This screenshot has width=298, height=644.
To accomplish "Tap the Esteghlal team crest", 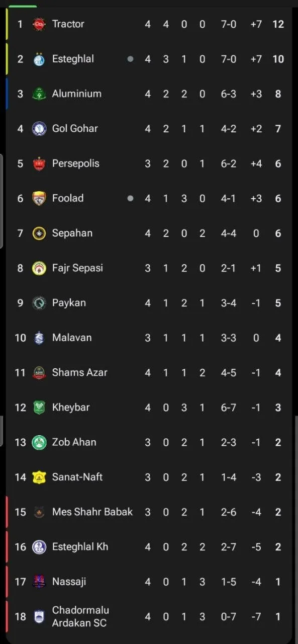I will pos(39,59).
